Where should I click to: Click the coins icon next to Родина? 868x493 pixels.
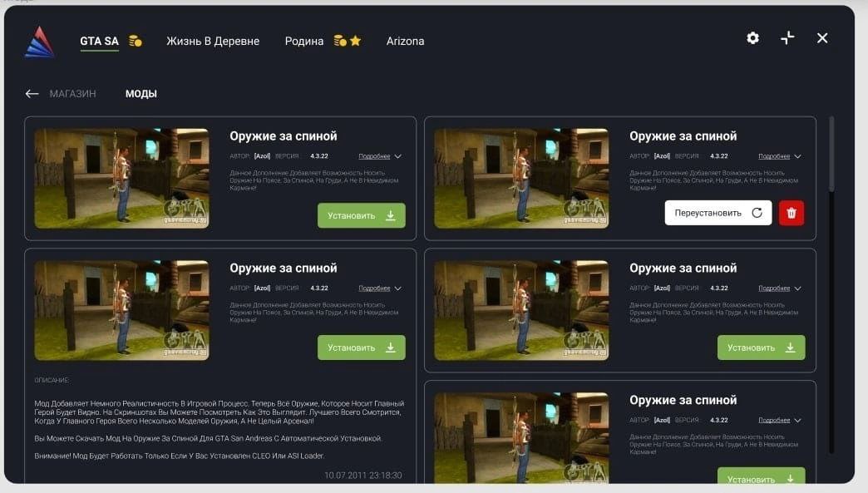click(x=339, y=41)
